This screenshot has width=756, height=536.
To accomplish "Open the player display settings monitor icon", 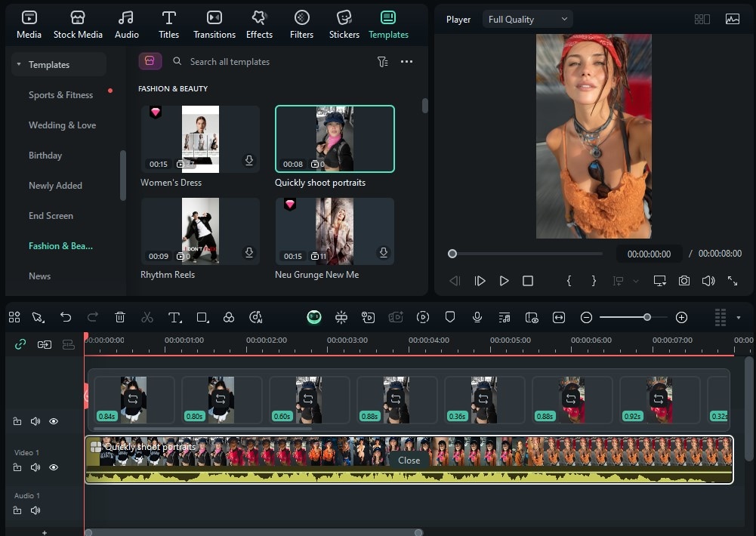I will [x=659, y=281].
